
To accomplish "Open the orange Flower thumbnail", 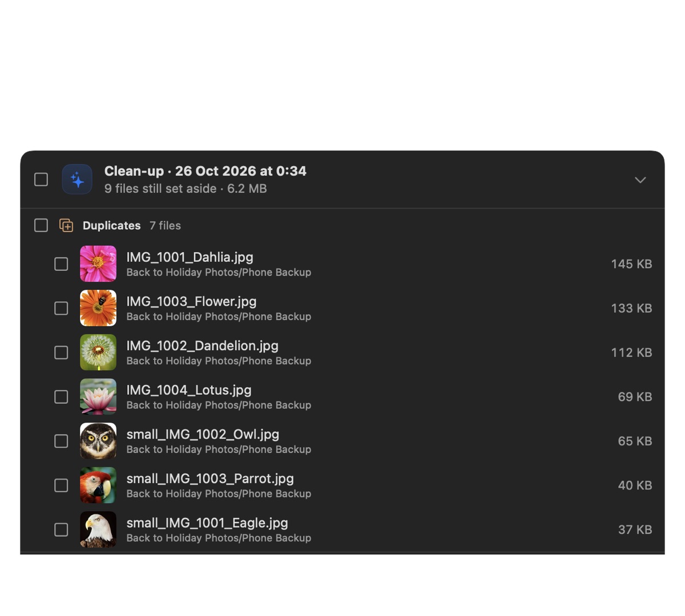I will [98, 308].
